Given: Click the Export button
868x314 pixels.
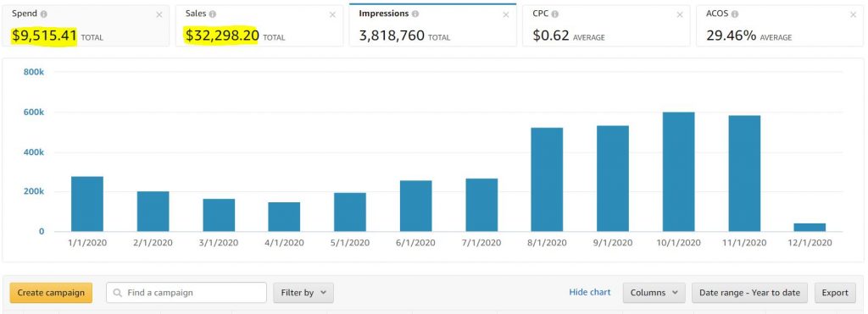Looking at the screenshot, I should point(835,293).
